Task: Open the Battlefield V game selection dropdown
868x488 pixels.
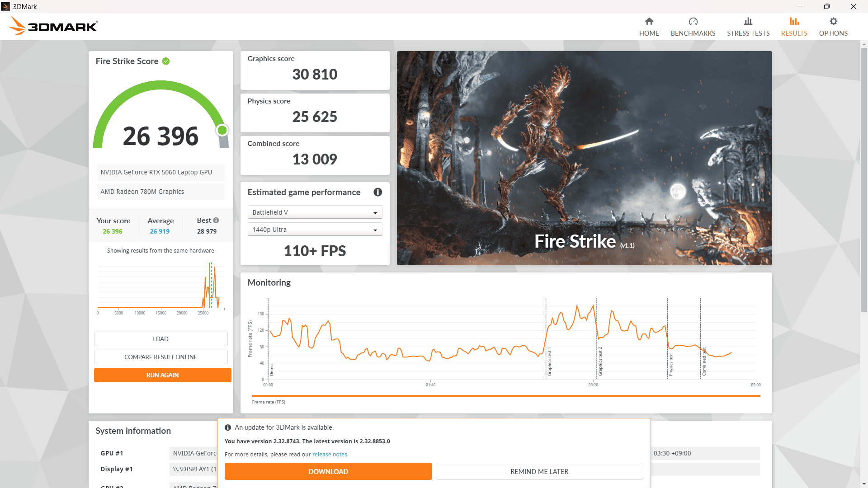Action: [315, 211]
